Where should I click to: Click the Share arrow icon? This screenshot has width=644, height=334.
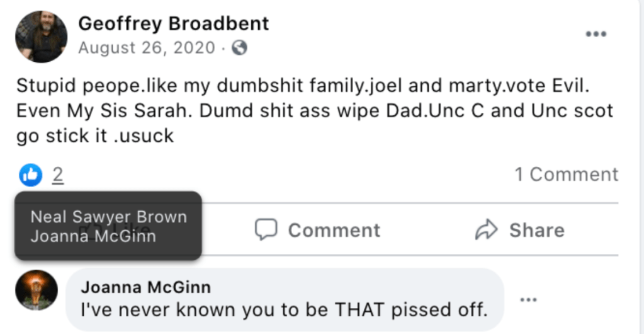point(486,230)
